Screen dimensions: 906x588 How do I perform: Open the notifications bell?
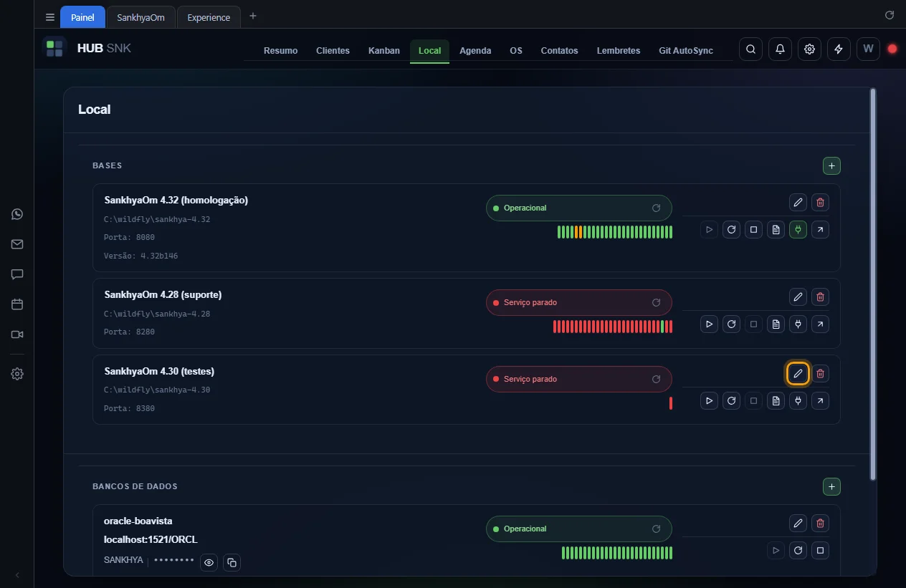coord(780,49)
